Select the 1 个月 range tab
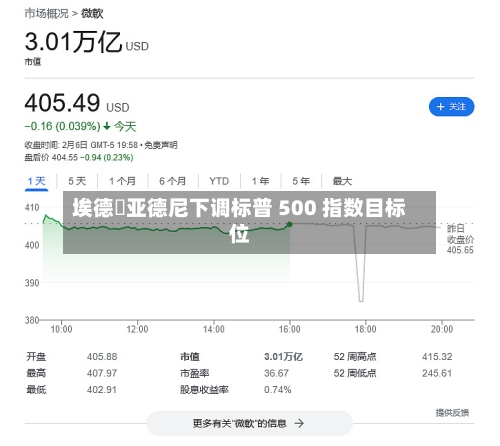This screenshot has height=446, width=500. click(x=122, y=181)
